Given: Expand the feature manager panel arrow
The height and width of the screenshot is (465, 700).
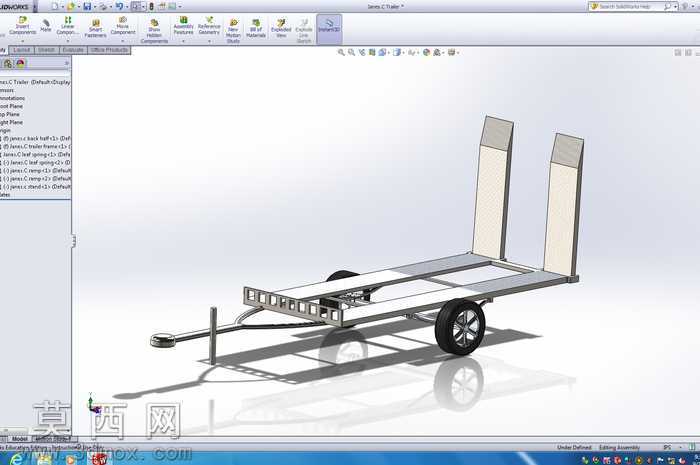Looking at the screenshot, I should (x=67, y=63).
